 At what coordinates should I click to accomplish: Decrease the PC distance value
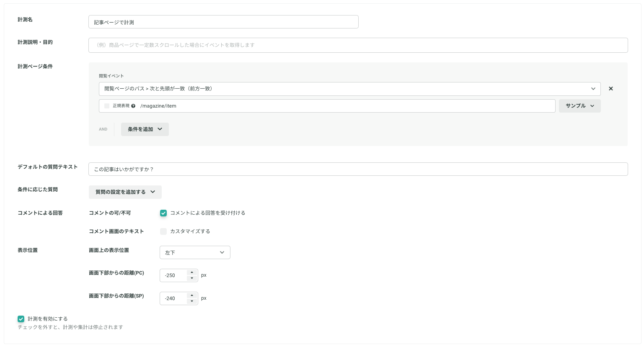click(x=192, y=278)
